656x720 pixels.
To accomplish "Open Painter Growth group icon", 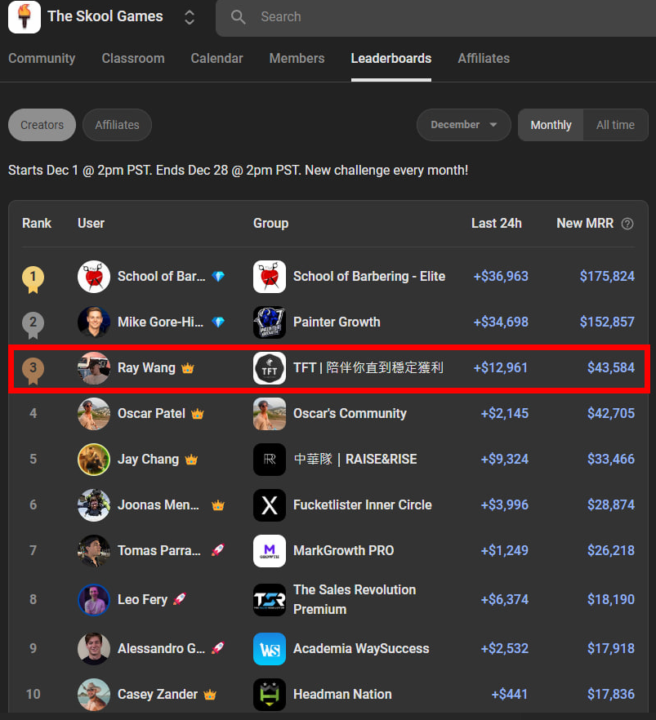I will 269,322.
